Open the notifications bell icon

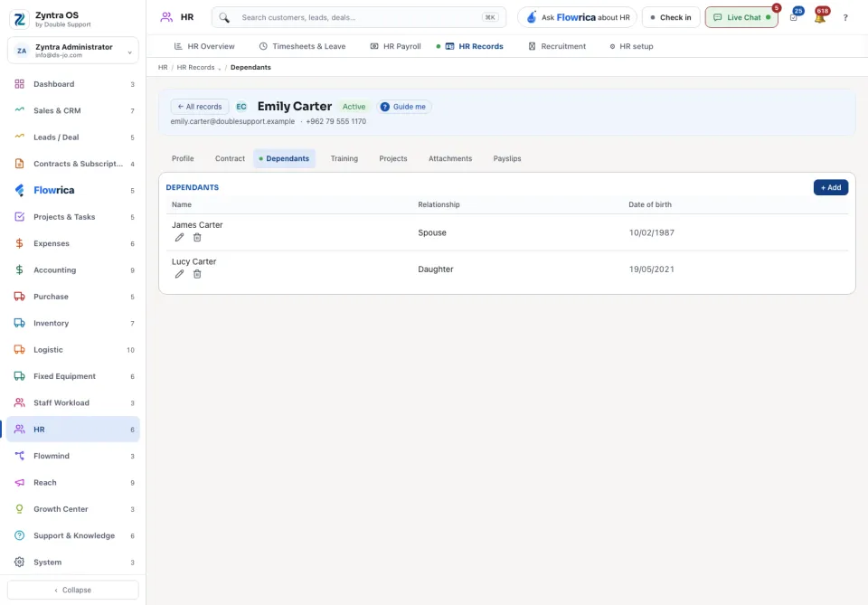tap(820, 17)
